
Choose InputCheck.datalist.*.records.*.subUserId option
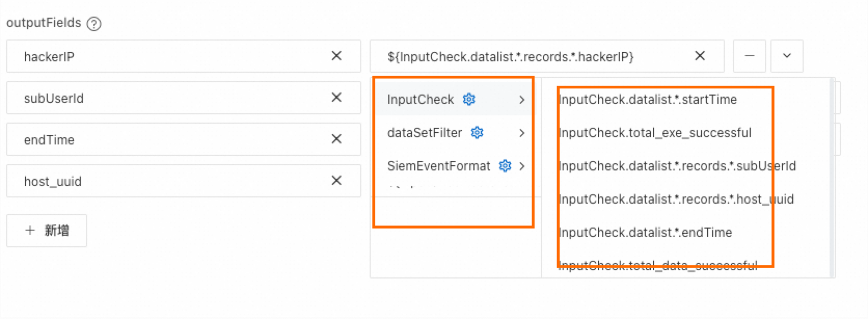677,166
